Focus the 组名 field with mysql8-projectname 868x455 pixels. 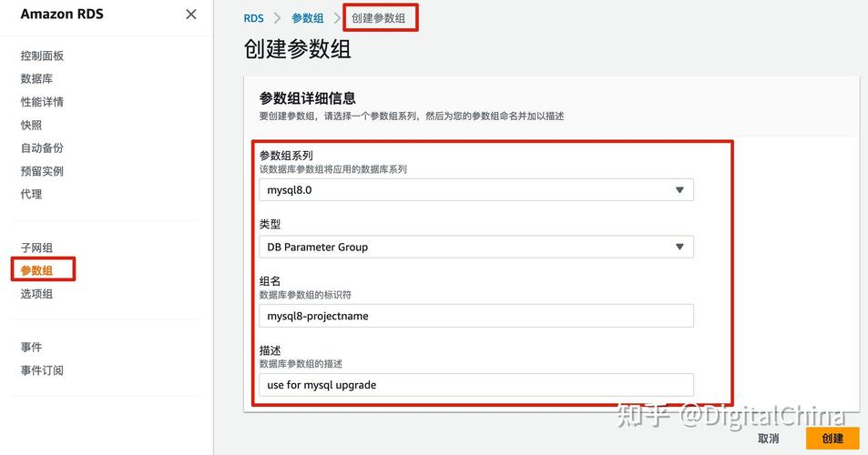(476, 316)
